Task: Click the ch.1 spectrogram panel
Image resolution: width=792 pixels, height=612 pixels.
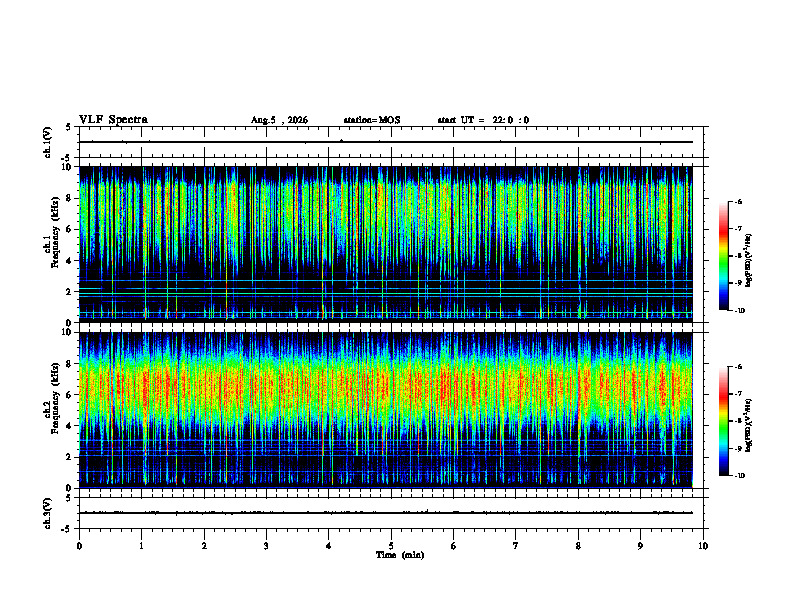Action: click(386, 244)
